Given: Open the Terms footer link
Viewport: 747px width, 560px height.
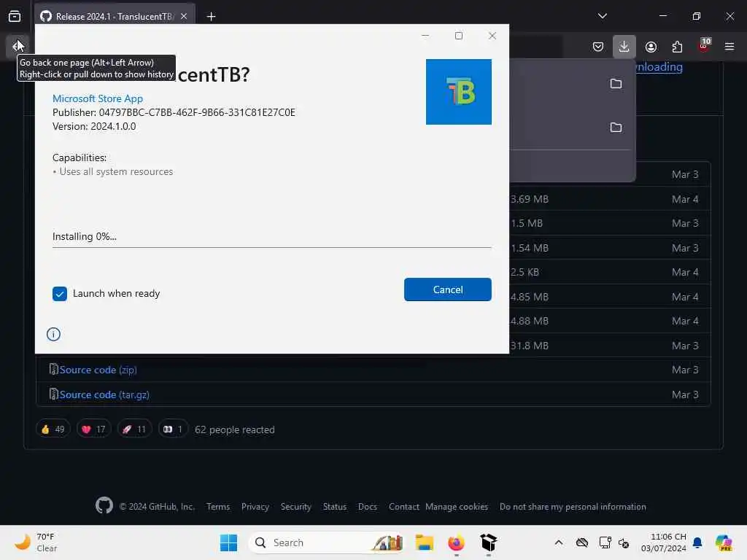Looking at the screenshot, I should [217, 507].
